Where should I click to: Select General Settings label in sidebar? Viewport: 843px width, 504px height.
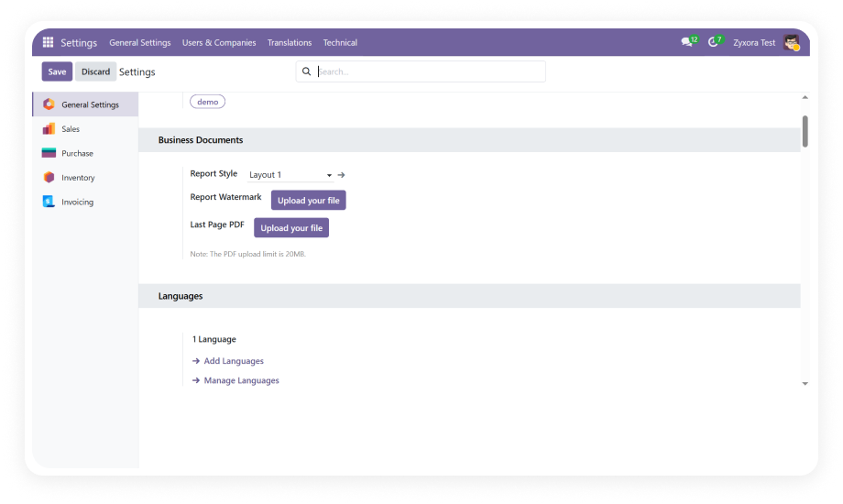coord(91,104)
